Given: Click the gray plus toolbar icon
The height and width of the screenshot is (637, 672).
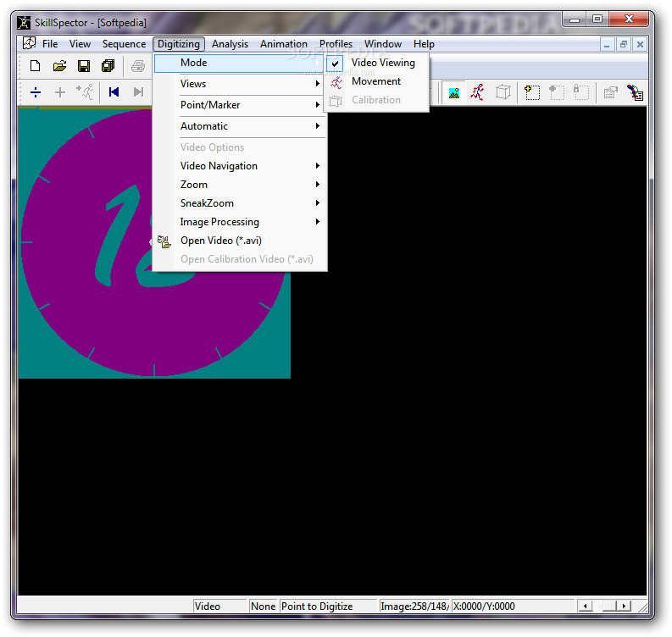Looking at the screenshot, I should coord(60,92).
